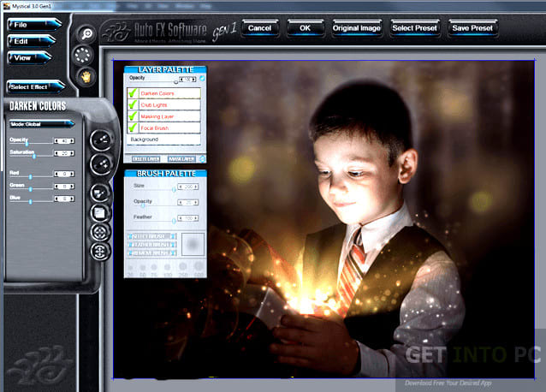
Task: Click the Auto FX Software logo
Action: (x=154, y=32)
